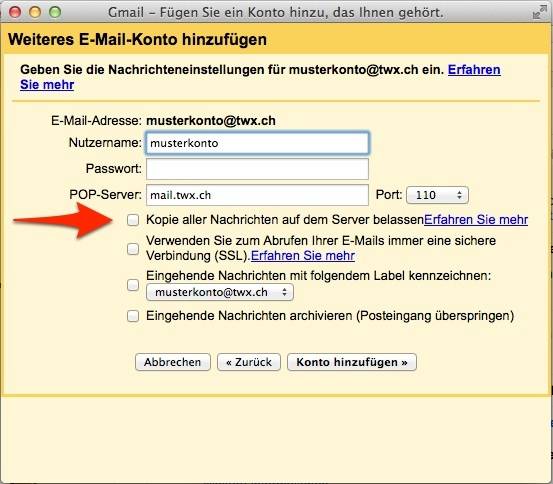Tick 'Eingehende Nachrichten mit folgendem Label kennzeichnen'
Viewport: 553px width, 484px height.
(x=133, y=285)
